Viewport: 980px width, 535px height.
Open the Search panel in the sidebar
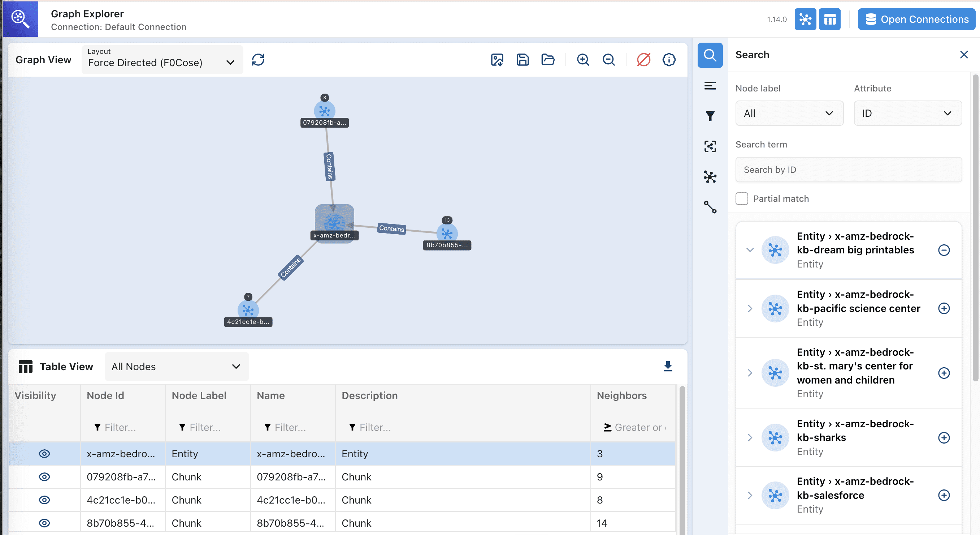click(x=710, y=55)
